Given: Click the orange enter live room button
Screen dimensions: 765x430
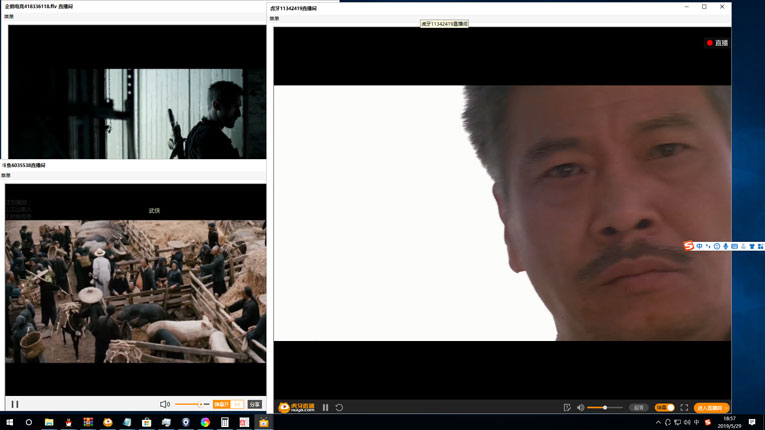Looking at the screenshot, I should (711, 408).
